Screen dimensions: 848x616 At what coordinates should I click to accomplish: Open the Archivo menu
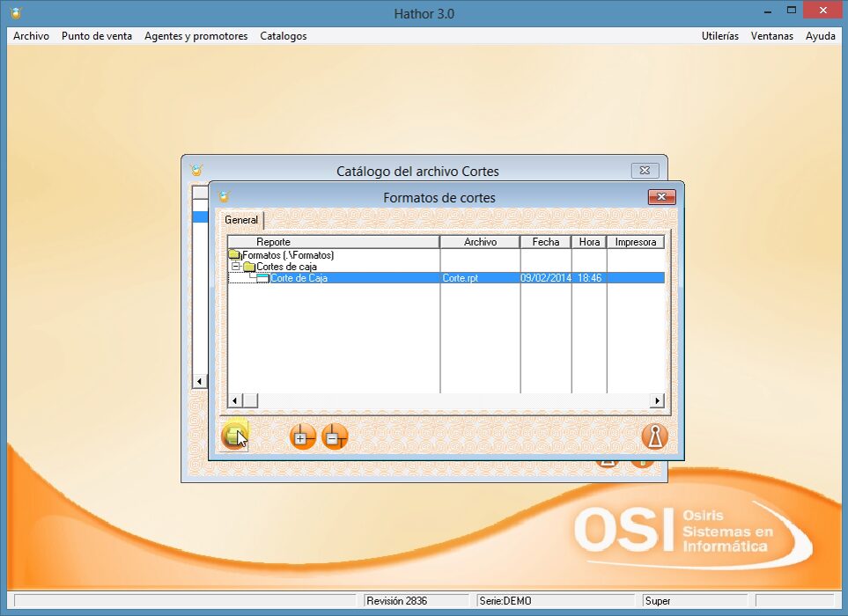click(31, 36)
